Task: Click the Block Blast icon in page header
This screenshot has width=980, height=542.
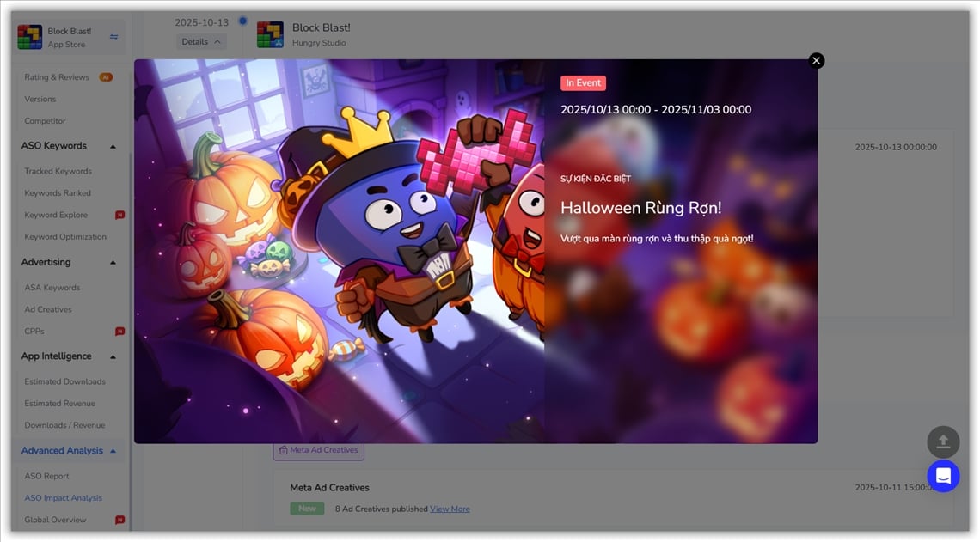Action: [270, 35]
